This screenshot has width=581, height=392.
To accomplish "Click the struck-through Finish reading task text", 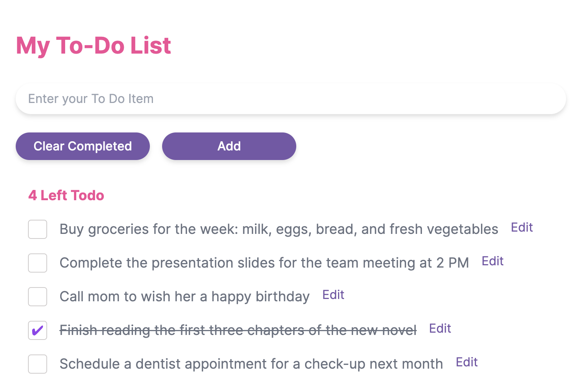I will (x=238, y=330).
